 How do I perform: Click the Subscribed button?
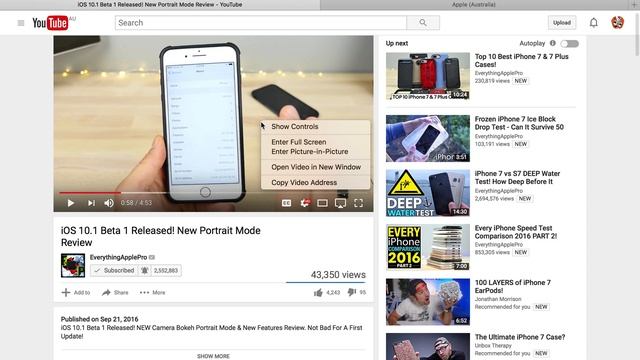[x=114, y=271]
